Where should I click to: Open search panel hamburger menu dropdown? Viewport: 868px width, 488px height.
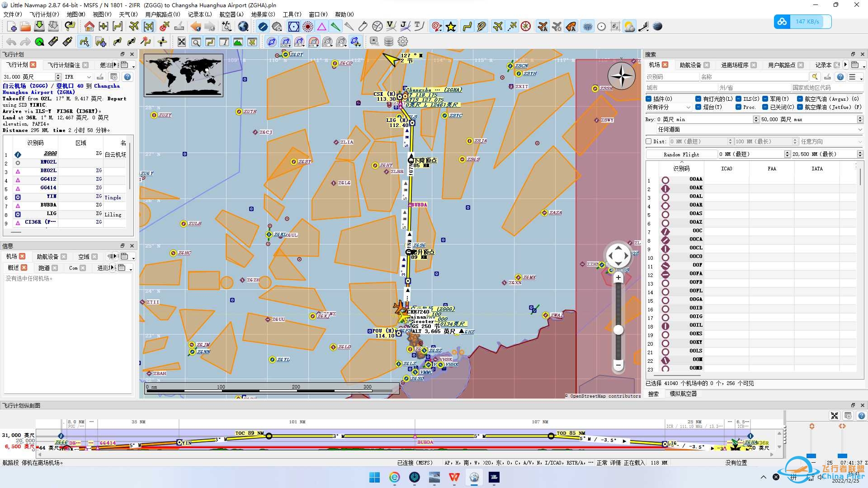tap(855, 77)
